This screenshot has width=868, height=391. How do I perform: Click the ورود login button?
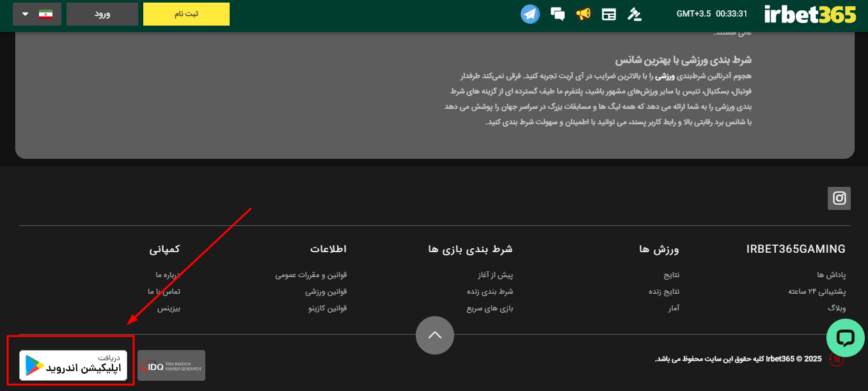pos(102,14)
